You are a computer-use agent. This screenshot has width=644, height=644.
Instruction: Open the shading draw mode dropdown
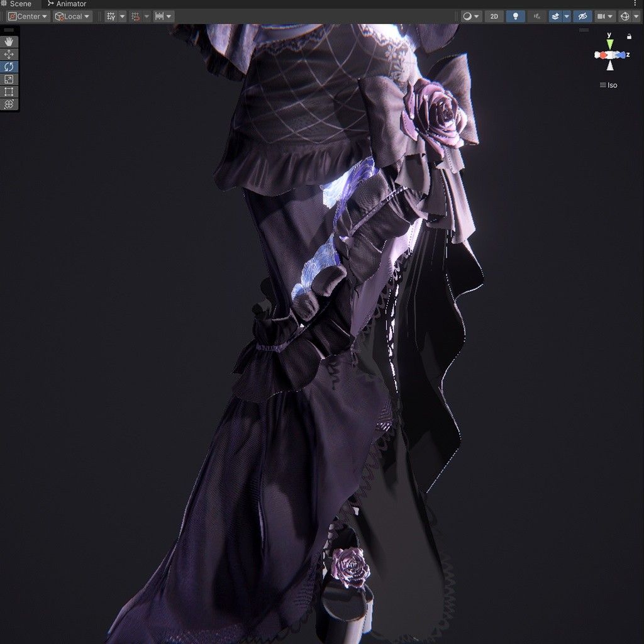[x=470, y=16]
